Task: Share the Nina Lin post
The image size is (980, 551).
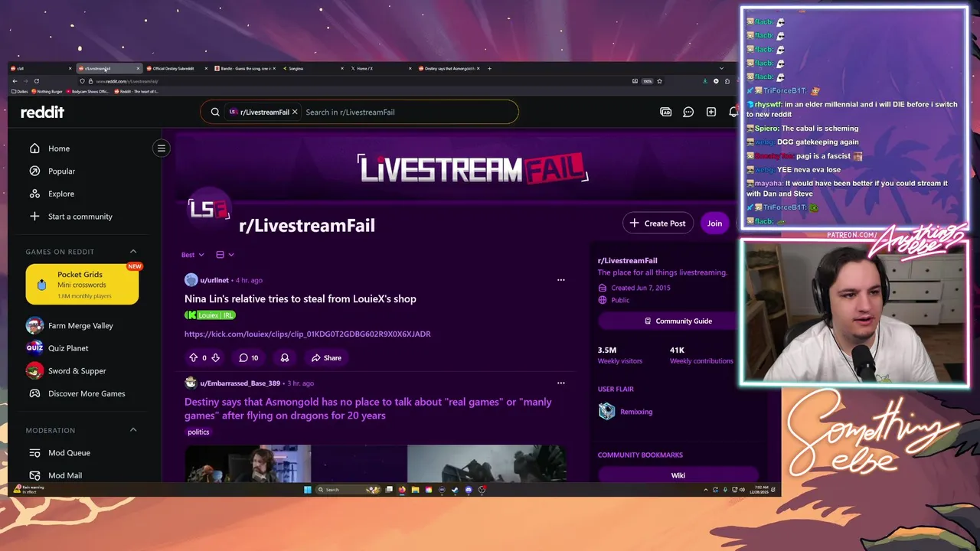Action: (x=326, y=357)
